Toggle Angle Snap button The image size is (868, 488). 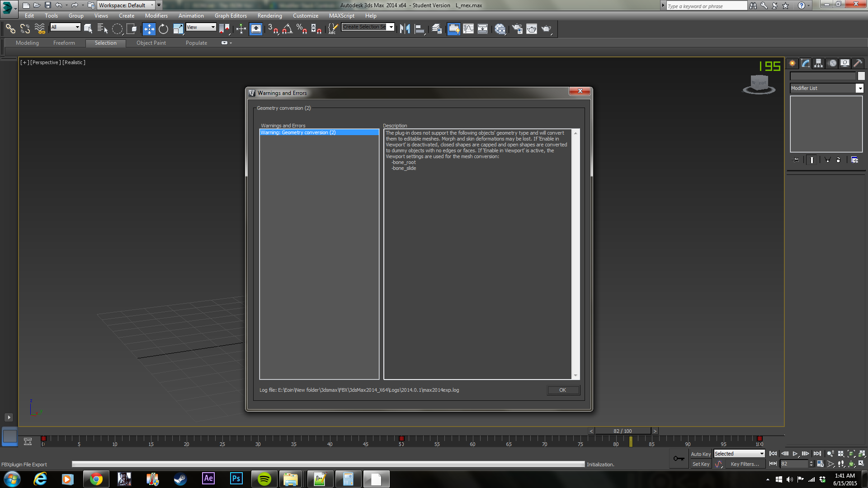(x=288, y=29)
